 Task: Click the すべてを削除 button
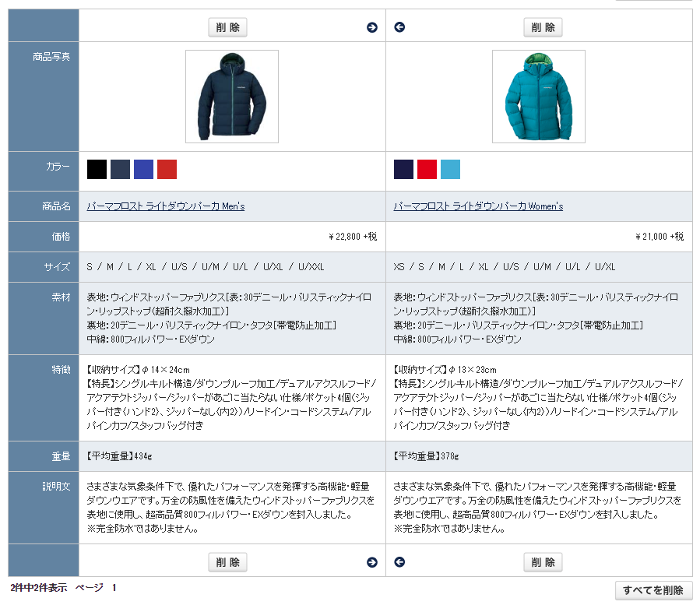[653, 590]
